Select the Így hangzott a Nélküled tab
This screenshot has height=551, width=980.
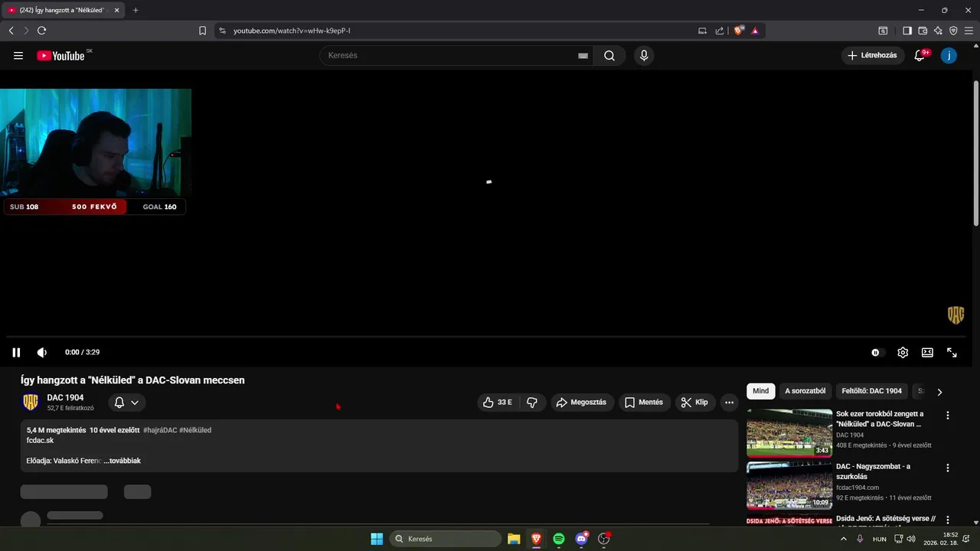tap(64, 10)
